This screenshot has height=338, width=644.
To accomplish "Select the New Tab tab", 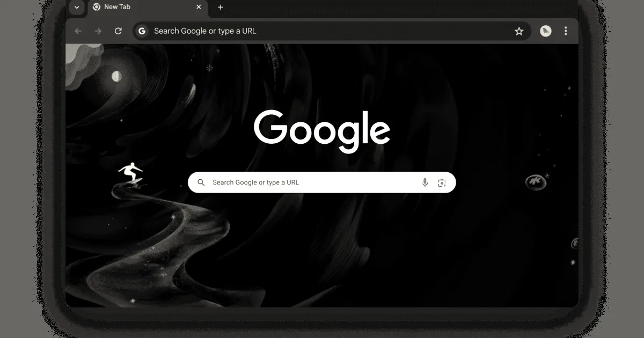I will (x=148, y=8).
